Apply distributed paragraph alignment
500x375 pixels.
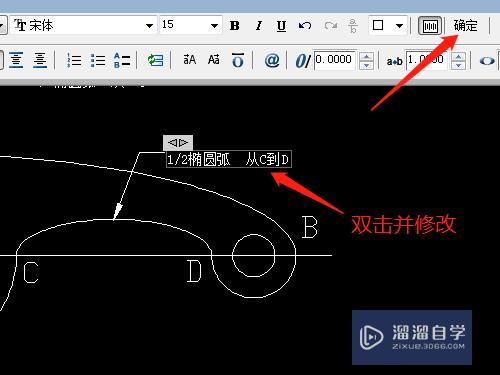click(40, 60)
